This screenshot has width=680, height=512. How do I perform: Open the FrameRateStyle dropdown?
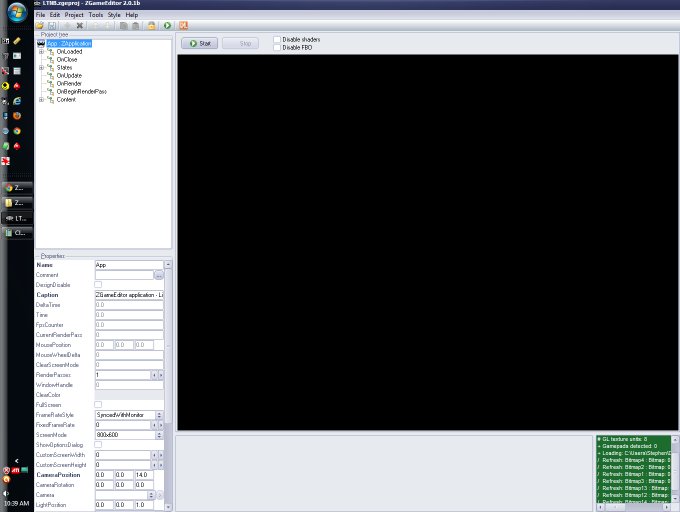click(x=159, y=415)
